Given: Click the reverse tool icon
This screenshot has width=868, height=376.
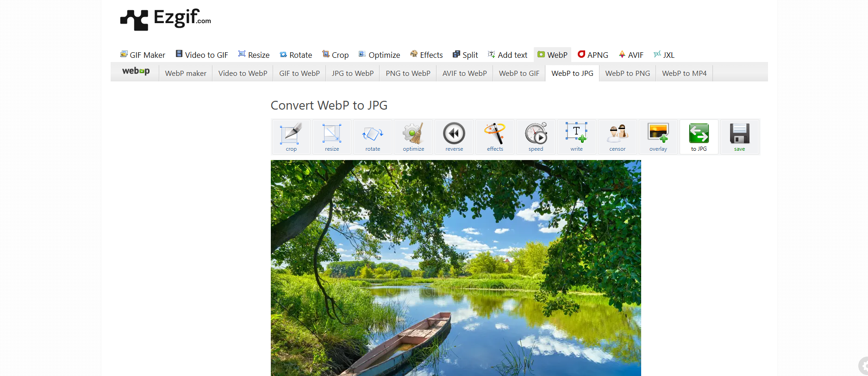Looking at the screenshot, I should pos(454,137).
